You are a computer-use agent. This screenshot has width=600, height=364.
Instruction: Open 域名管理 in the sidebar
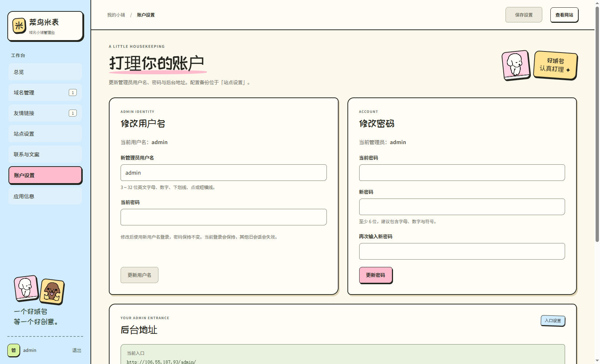tap(45, 93)
